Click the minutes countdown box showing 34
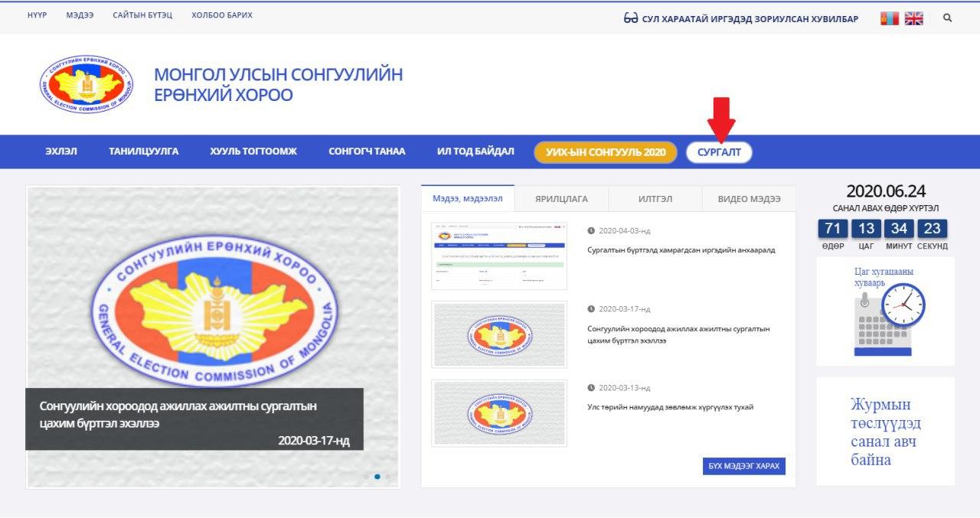The image size is (980, 518). point(900,228)
